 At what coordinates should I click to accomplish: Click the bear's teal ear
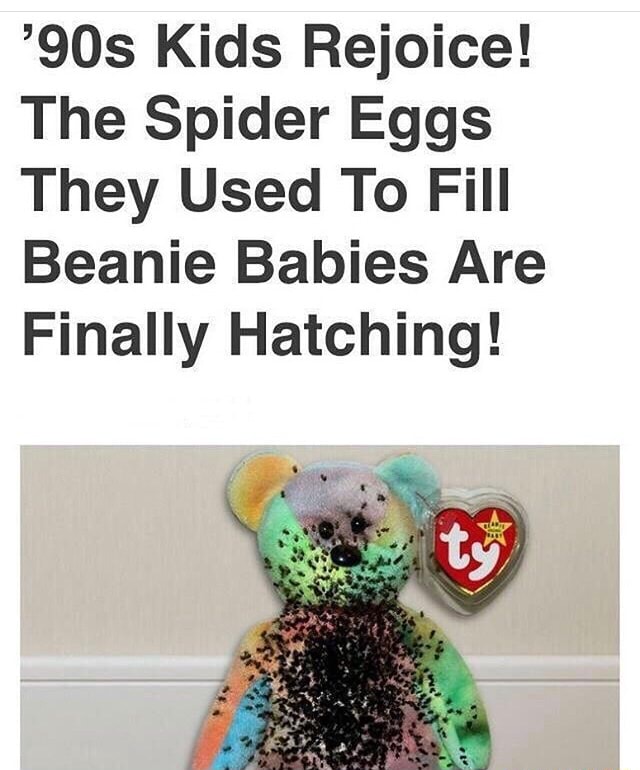pos(408,479)
